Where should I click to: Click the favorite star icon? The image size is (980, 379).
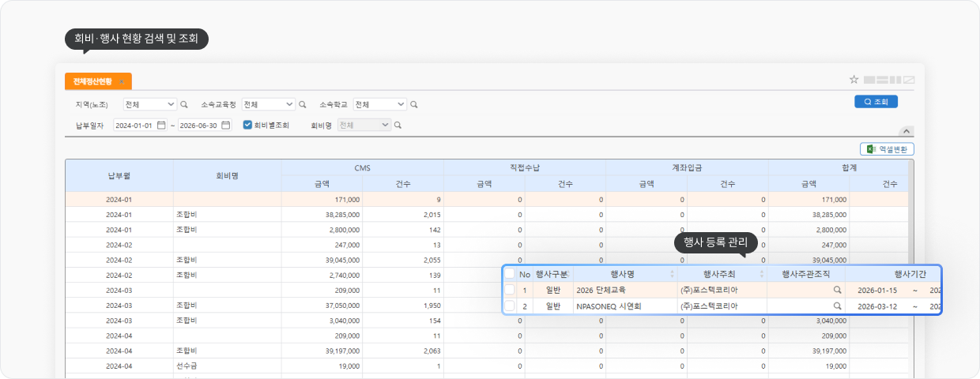coord(854,80)
